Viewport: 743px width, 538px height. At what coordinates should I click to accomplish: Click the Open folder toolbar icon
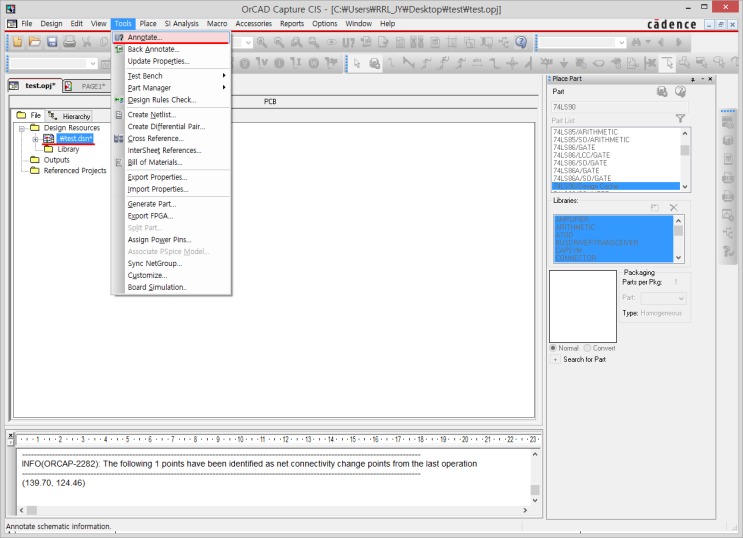coord(35,42)
